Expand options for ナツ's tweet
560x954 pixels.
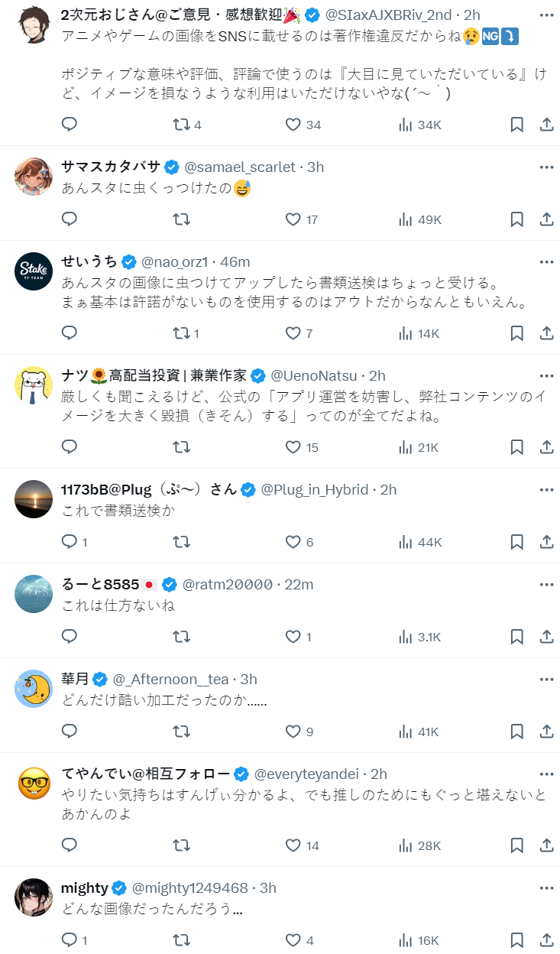tap(546, 375)
